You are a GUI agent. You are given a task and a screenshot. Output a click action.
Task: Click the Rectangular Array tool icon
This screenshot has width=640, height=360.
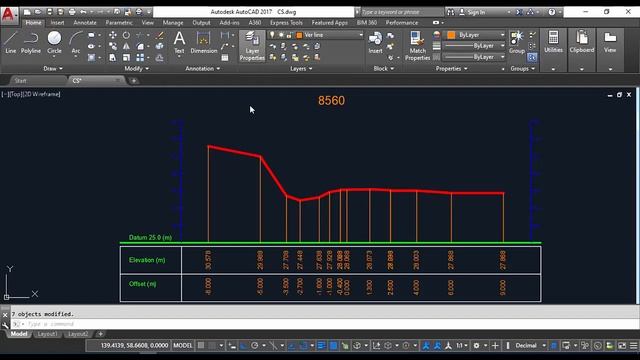[140, 58]
